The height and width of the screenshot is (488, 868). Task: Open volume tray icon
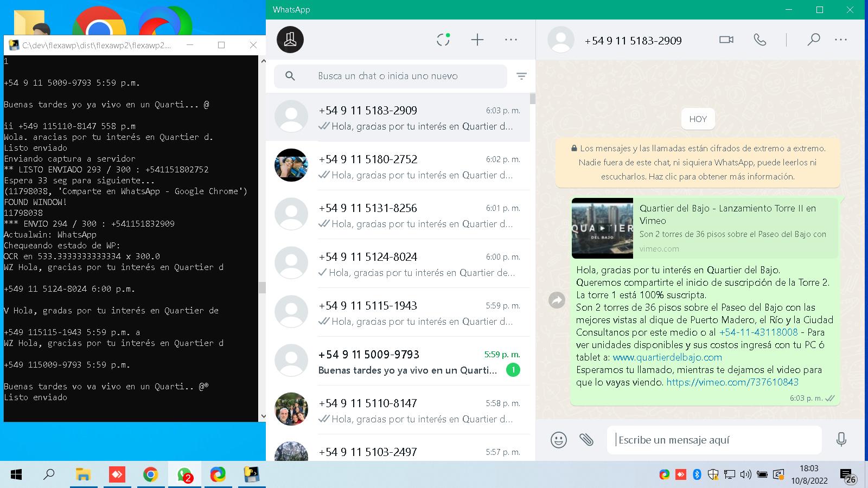tap(746, 474)
